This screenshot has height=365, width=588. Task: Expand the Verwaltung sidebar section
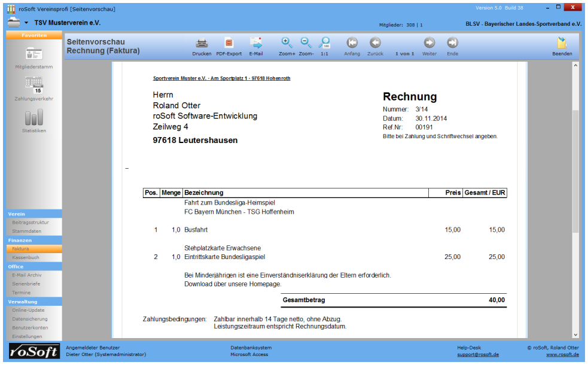pos(33,302)
